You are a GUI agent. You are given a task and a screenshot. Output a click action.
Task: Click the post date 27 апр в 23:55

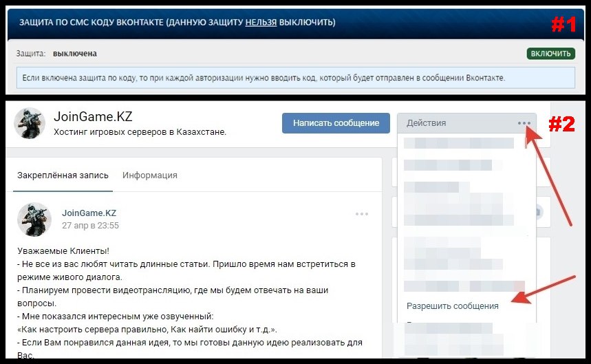(x=90, y=225)
